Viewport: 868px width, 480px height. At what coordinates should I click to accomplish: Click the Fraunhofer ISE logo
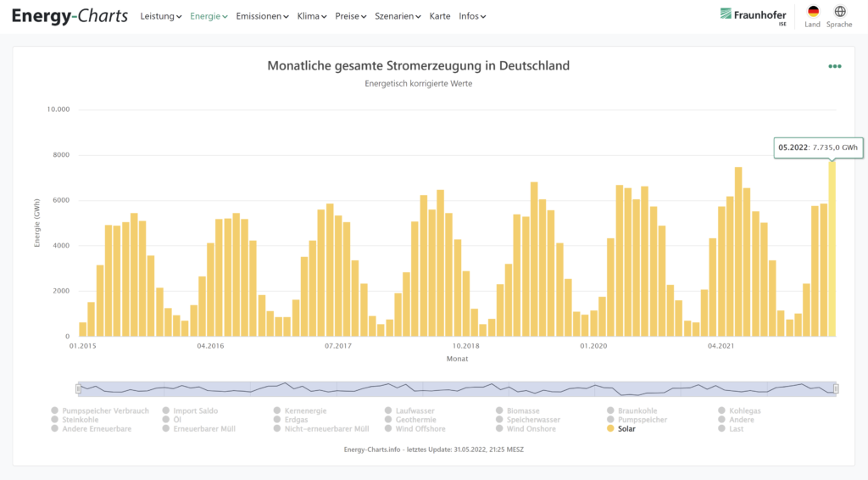tap(753, 15)
